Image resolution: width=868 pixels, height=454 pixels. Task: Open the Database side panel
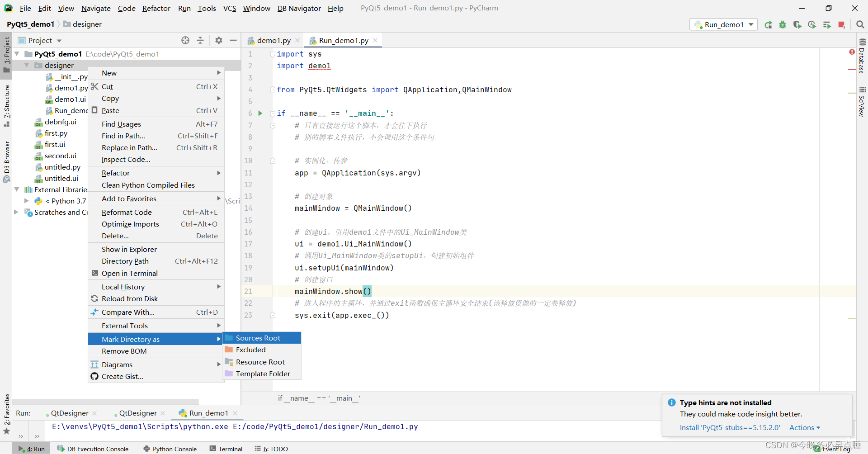tap(862, 56)
